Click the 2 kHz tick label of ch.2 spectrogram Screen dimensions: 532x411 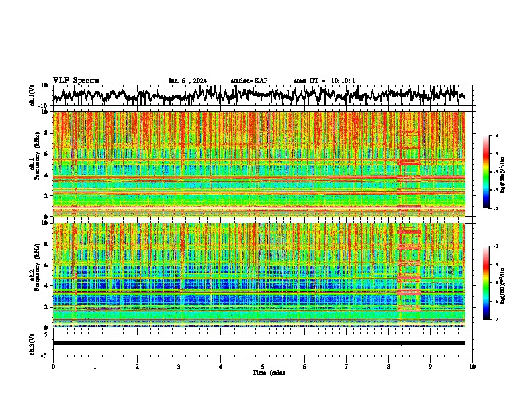pyautogui.click(x=46, y=307)
